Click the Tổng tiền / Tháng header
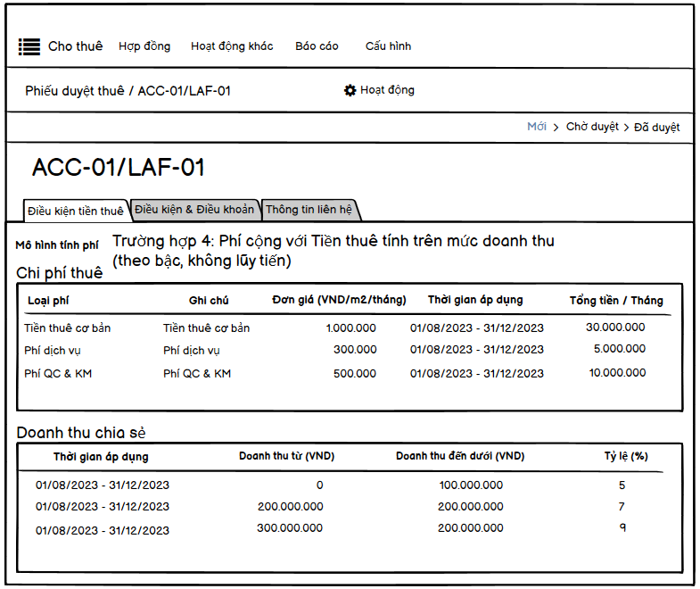Image resolution: width=700 pixels, height=589 pixels. [616, 301]
